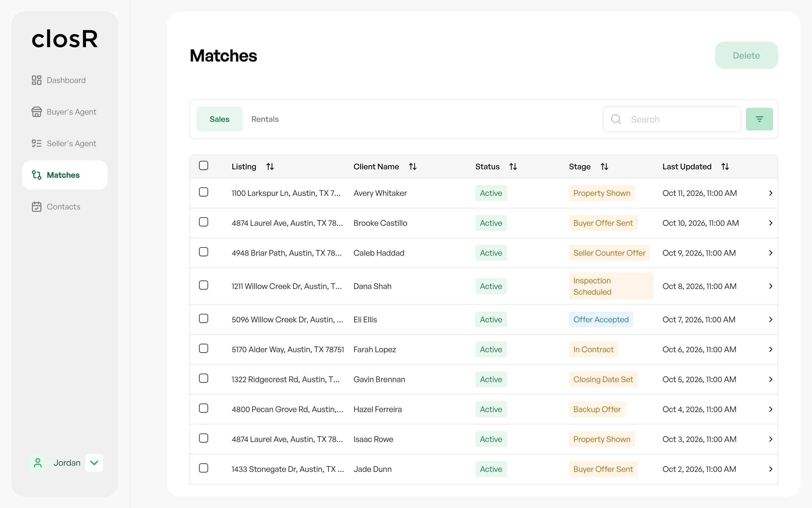This screenshot has height=508, width=812.
Task: Open Eli Ellis row via chevron
Action: pyautogui.click(x=771, y=319)
